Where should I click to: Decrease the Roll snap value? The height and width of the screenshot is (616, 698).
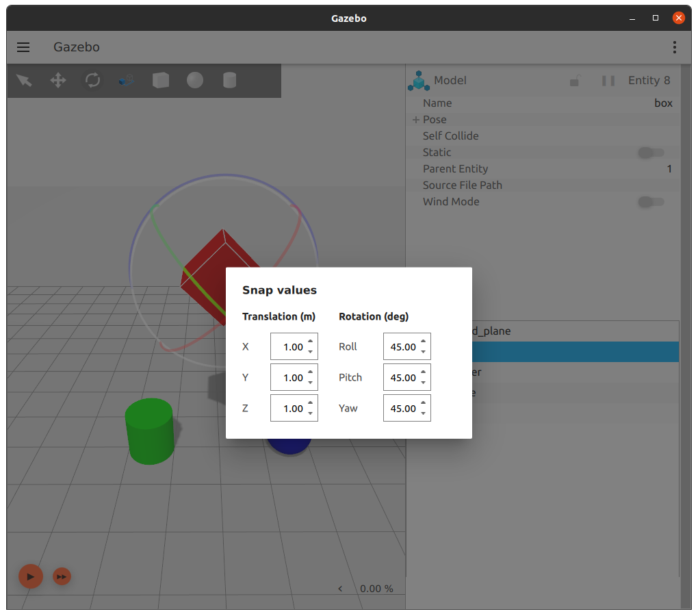click(x=424, y=352)
